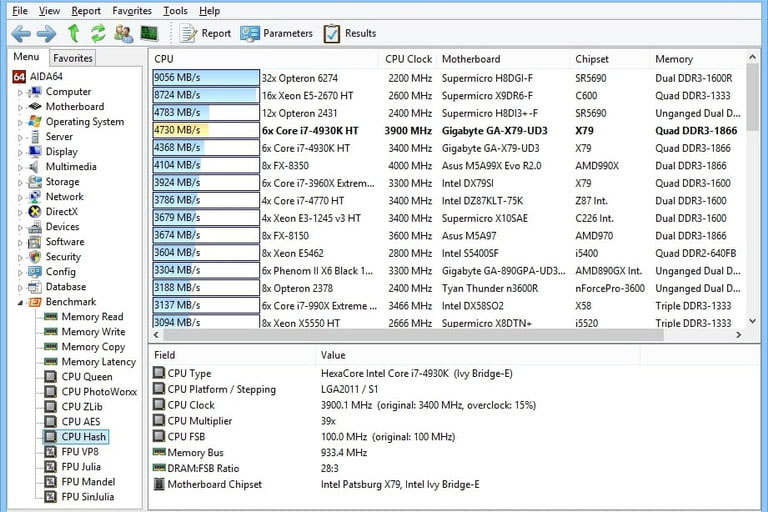
Task: Sort by the Chipset column header
Action: [610, 59]
